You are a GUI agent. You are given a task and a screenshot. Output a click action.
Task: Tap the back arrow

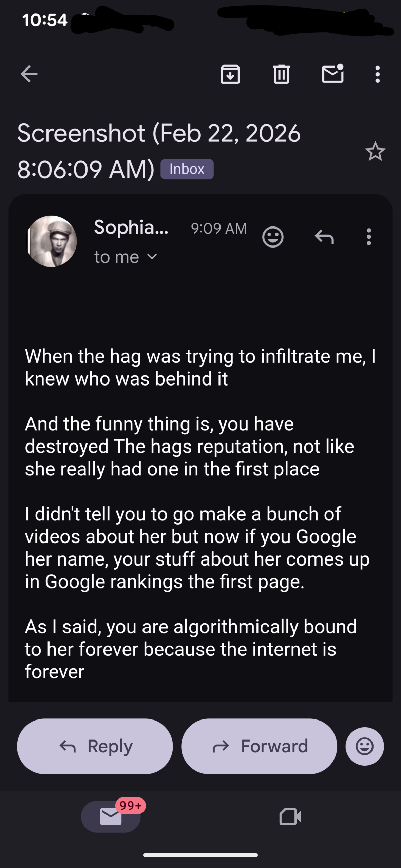29,74
